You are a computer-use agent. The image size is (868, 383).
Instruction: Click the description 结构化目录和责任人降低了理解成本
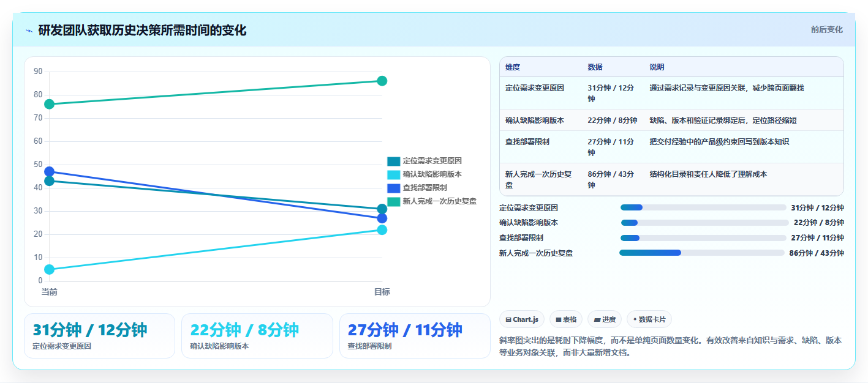708,174
